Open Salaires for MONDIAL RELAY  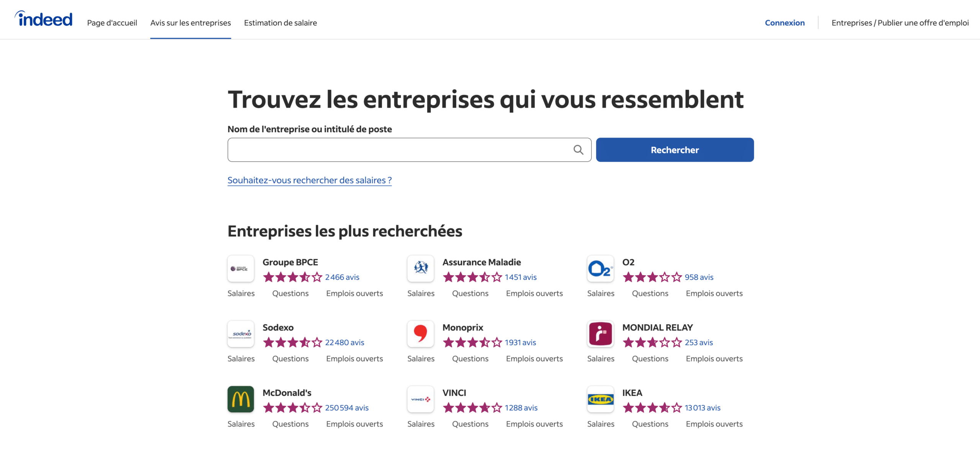601,359
